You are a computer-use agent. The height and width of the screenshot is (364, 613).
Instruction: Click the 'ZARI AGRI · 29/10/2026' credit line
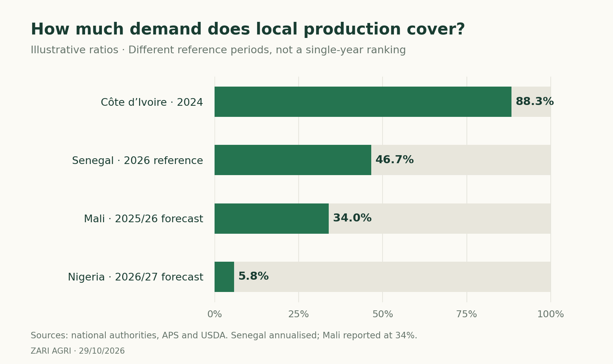click(x=78, y=351)
